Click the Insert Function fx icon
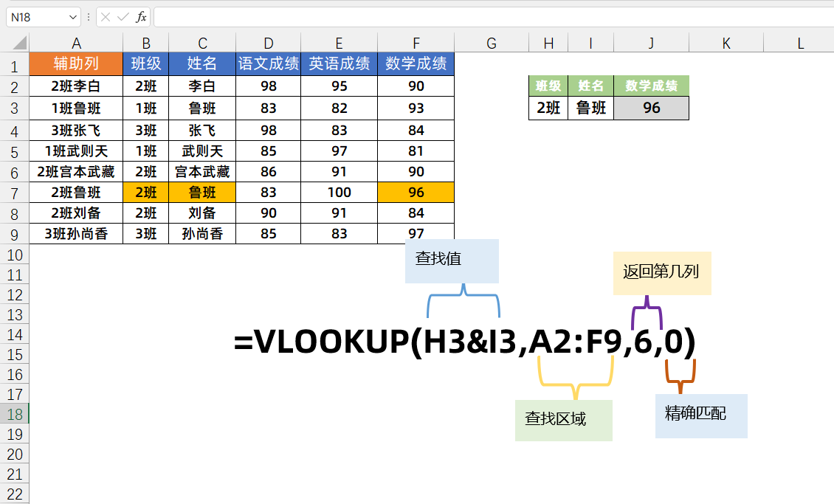834x504 pixels. click(141, 17)
